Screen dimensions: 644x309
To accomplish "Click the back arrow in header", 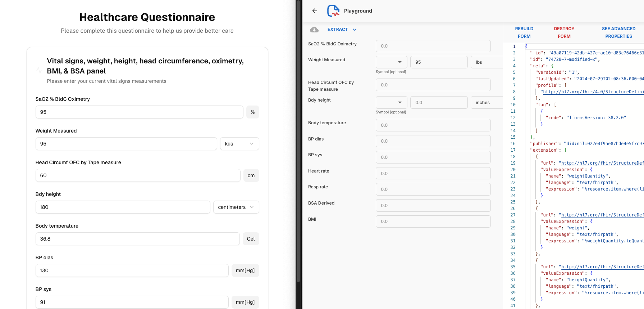I will [315, 11].
